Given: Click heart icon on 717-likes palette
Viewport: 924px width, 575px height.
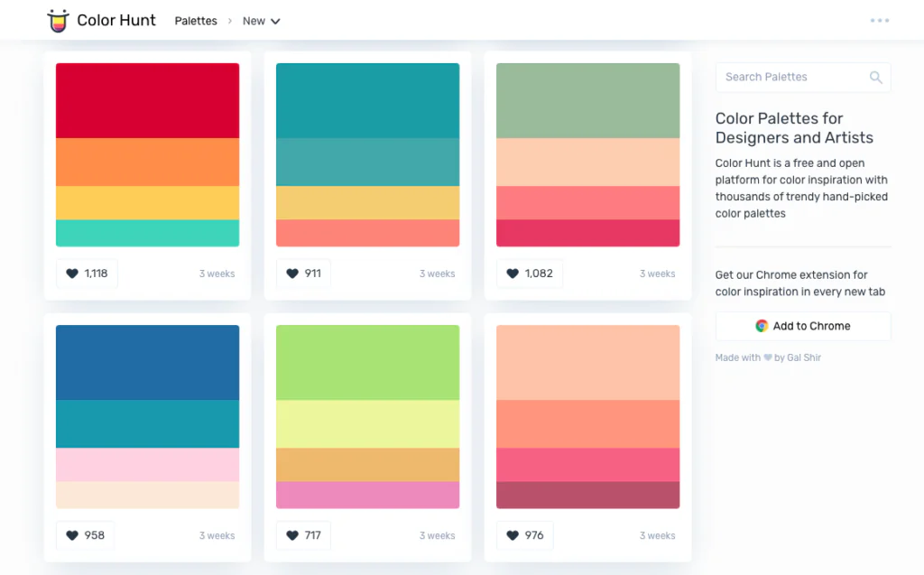Looking at the screenshot, I should click(292, 535).
